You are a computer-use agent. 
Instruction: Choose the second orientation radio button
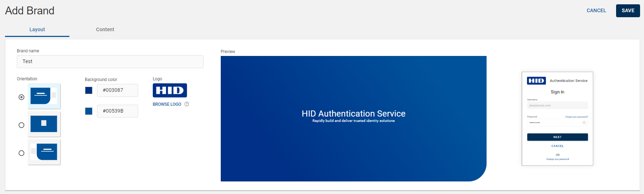[21, 125]
